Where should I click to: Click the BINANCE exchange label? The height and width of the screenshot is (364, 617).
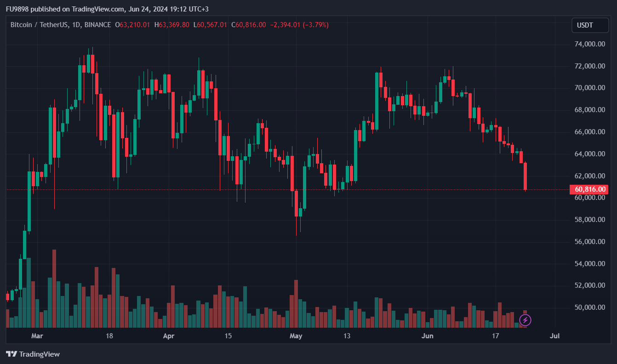tap(97, 25)
